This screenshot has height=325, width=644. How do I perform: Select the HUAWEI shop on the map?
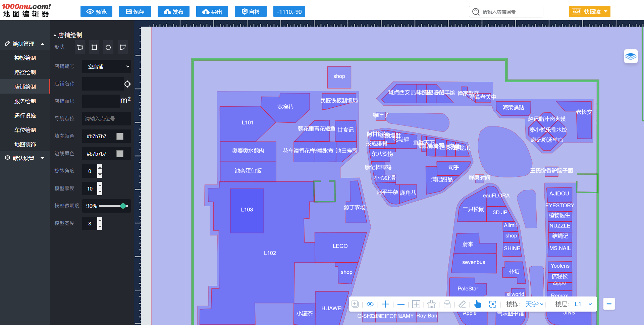[332, 309]
